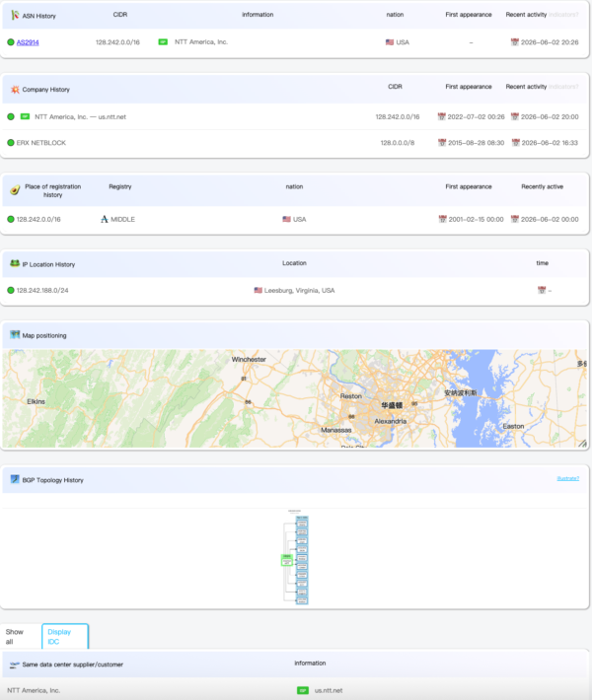Open the AS2914 link
Image resolution: width=592 pixels, height=700 pixels.
coord(28,42)
